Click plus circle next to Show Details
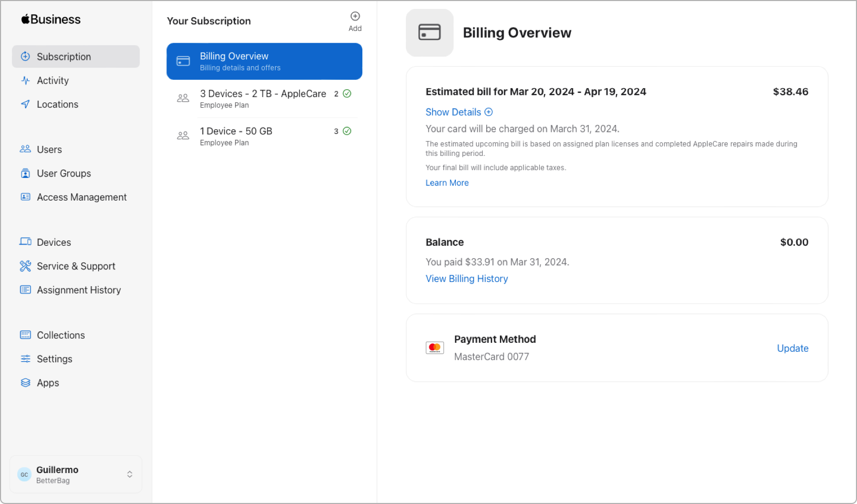Screen dimensions: 857x504 [x=488, y=112]
